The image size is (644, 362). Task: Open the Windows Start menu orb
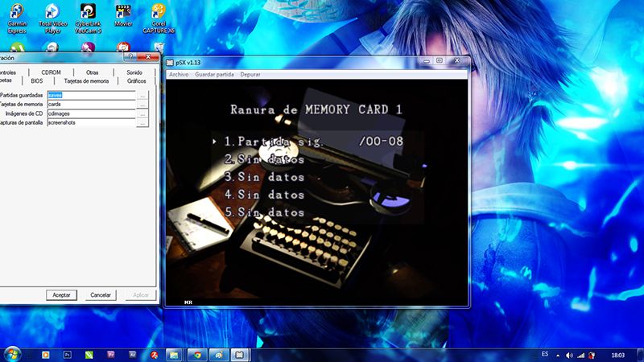click(x=12, y=355)
